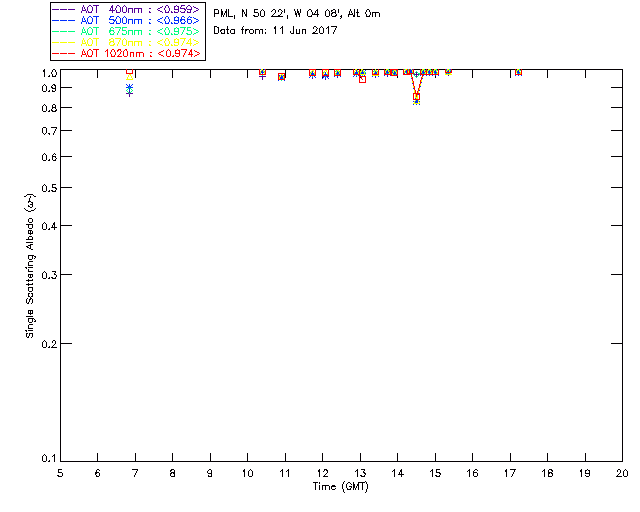Click the AOT 400nm legend entry
The height and width of the screenshot is (512, 640).
[126, 9]
